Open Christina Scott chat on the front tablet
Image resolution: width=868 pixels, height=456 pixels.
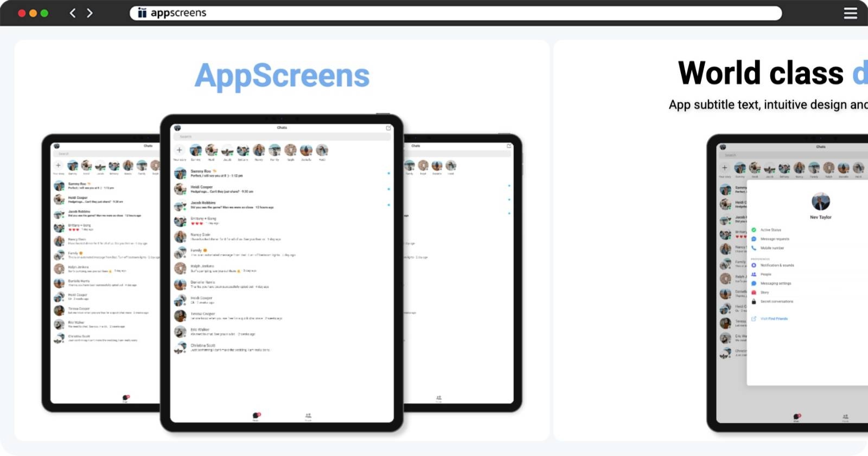pos(282,347)
